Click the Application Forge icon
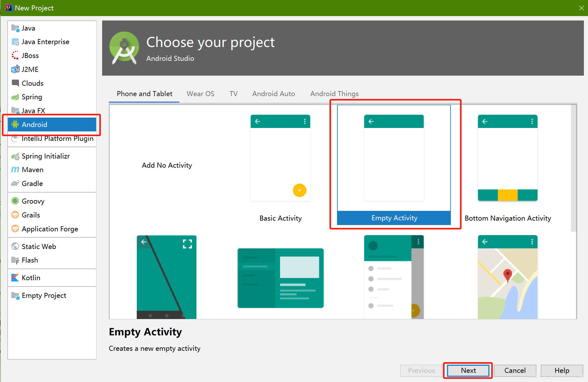This screenshot has width=588, height=382. pyautogui.click(x=15, y=229)
